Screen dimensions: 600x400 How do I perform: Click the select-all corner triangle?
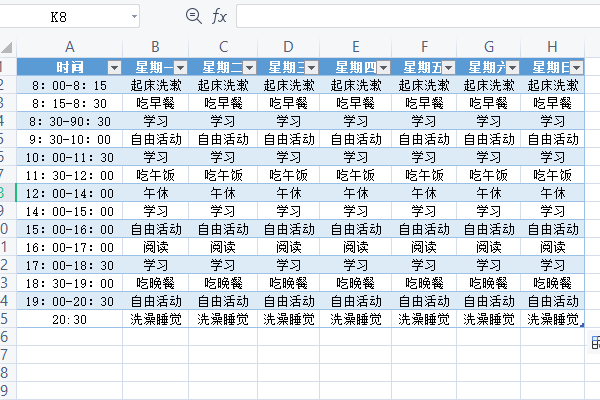7,47
